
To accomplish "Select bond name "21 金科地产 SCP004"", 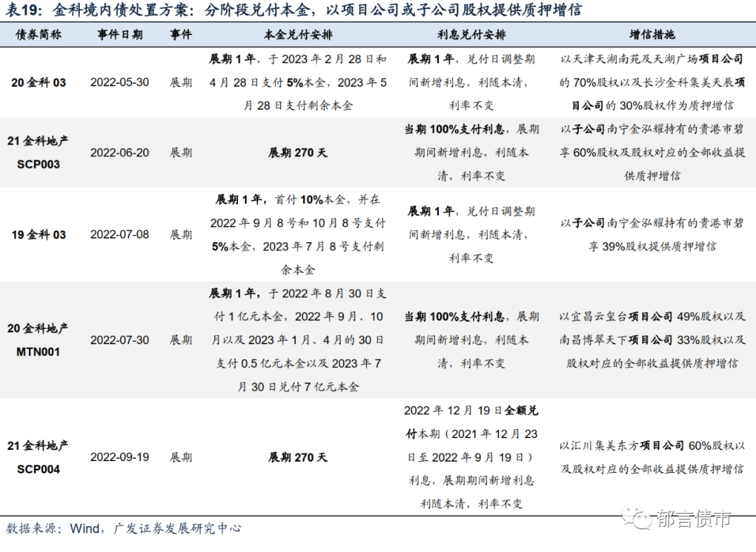I will (38, 457).
